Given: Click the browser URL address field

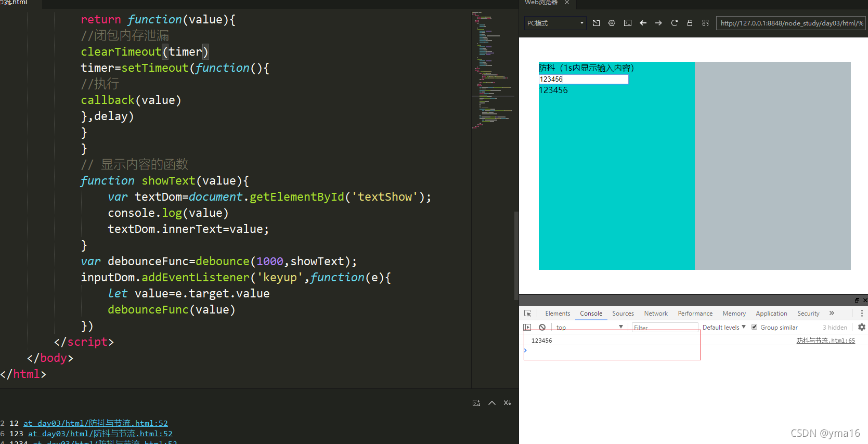Looking at the screenshot, I should tap(792, 23).
